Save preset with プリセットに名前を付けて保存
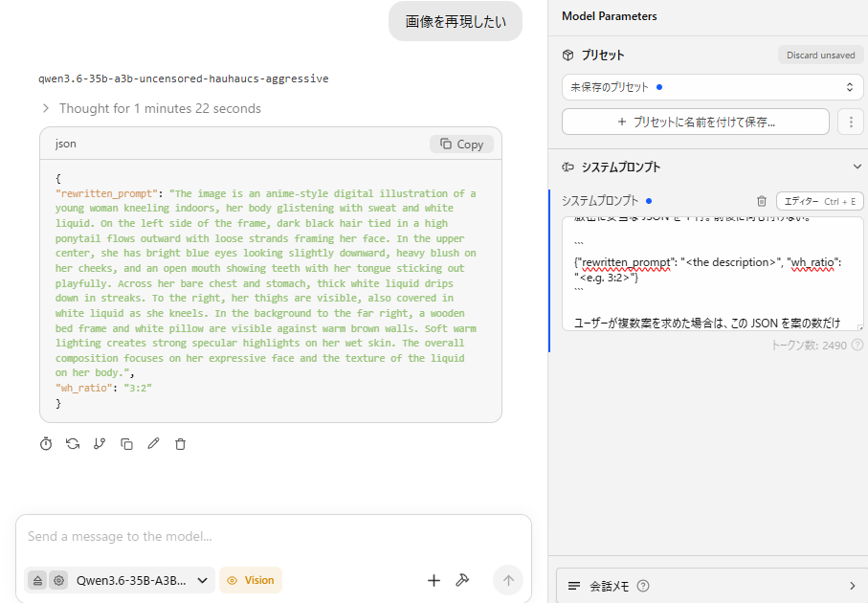The height and width of the screenshot is (603, 868). [x=696, y=122]
